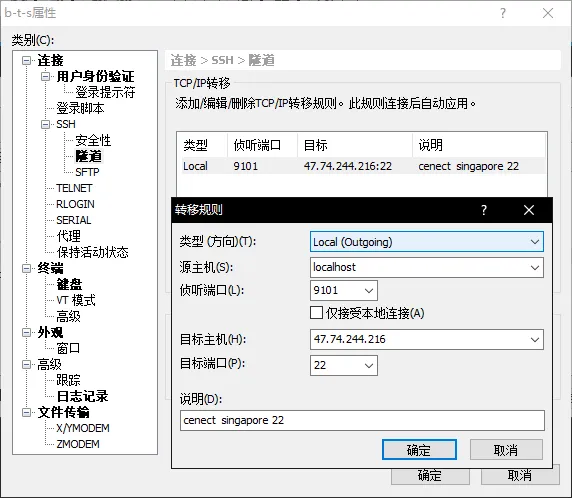Collapse the SSH tree node

(45, 124)
